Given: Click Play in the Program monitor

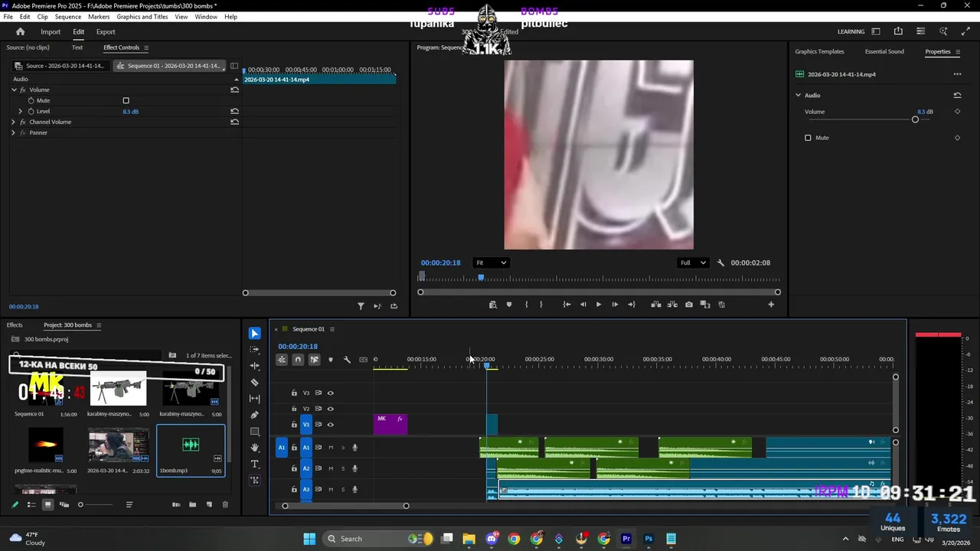Looking at the screenshot, I should tap(599, 305).
